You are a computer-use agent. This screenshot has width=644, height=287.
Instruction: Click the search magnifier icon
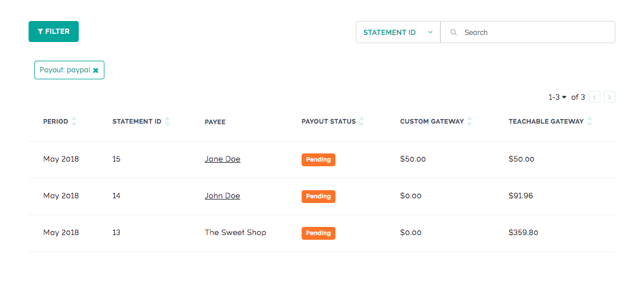pyautogui.click(x=453, y=32)
